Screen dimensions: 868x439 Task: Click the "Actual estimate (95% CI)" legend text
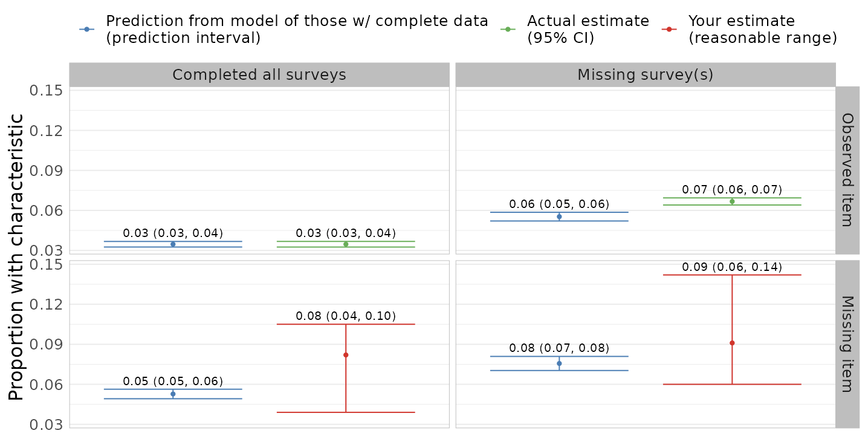[588, 29]
